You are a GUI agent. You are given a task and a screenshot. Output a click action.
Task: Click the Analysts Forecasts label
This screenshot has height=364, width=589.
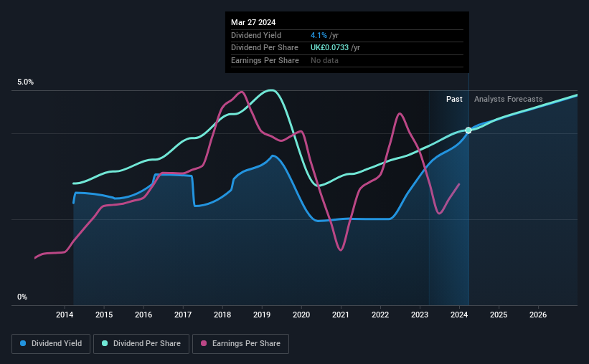coord(508,99)
